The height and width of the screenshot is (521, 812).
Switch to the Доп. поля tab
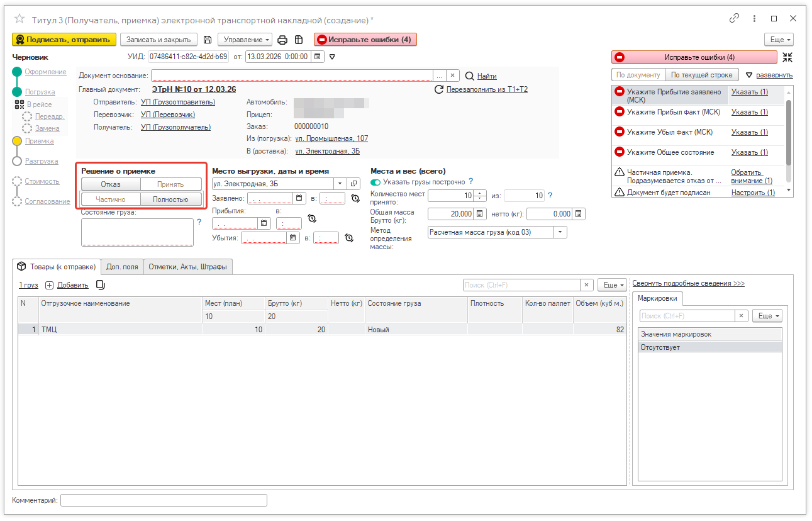pyautogui.click(x=122, y=267)
